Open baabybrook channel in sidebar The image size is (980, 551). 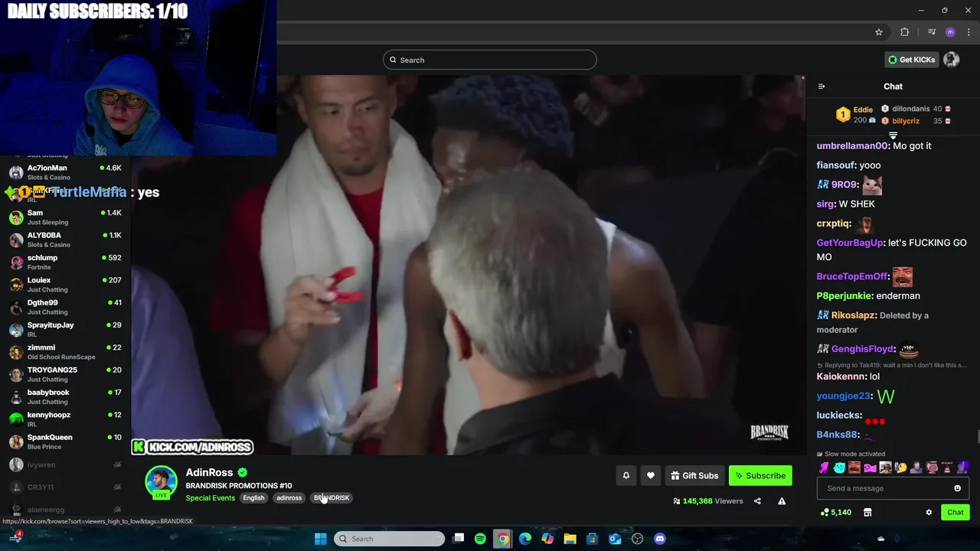pyautogui.click(x=66, y=396)
